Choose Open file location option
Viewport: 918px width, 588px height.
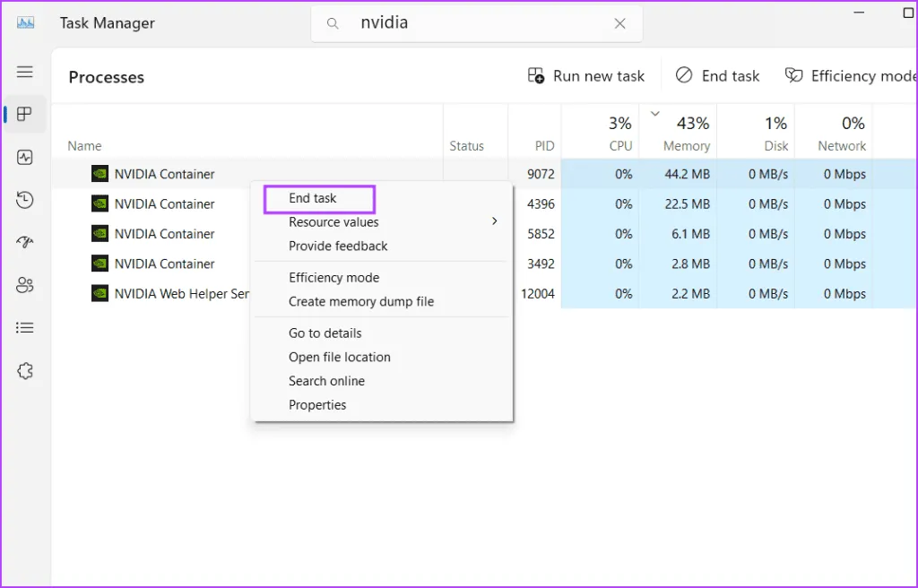339,357
